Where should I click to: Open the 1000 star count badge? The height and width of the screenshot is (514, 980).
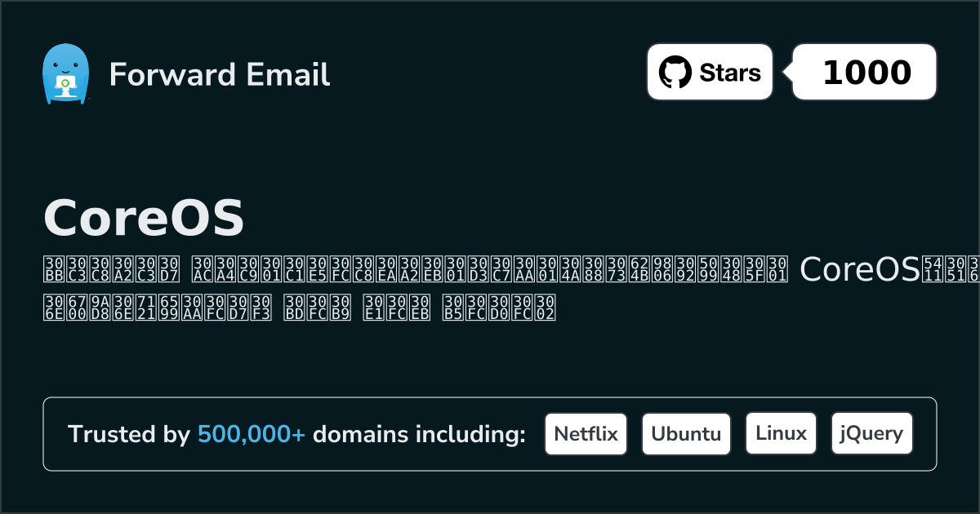tap(866, 73)
